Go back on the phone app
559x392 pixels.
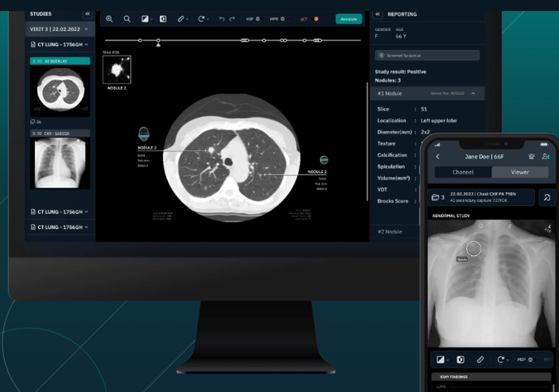(438, 157)
